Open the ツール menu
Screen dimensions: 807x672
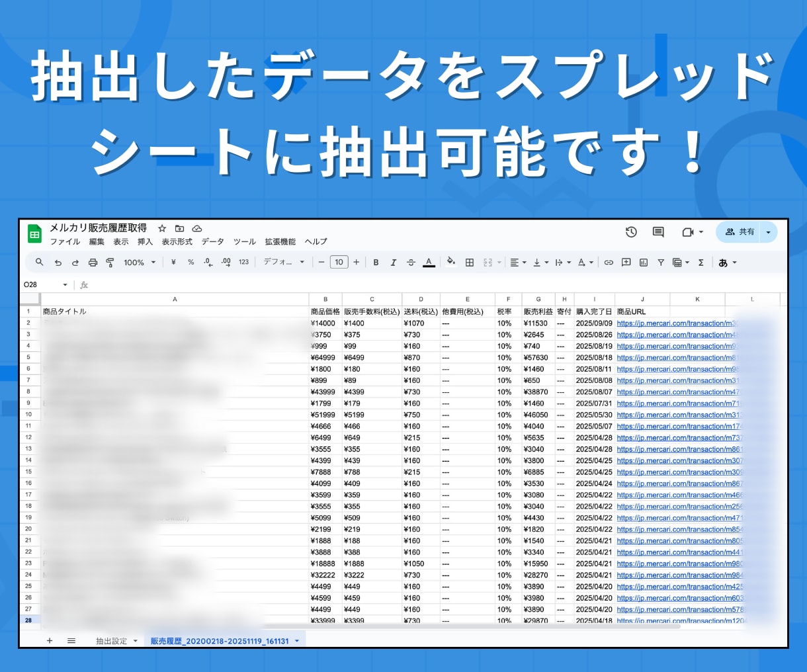click(x=245, y=242)
